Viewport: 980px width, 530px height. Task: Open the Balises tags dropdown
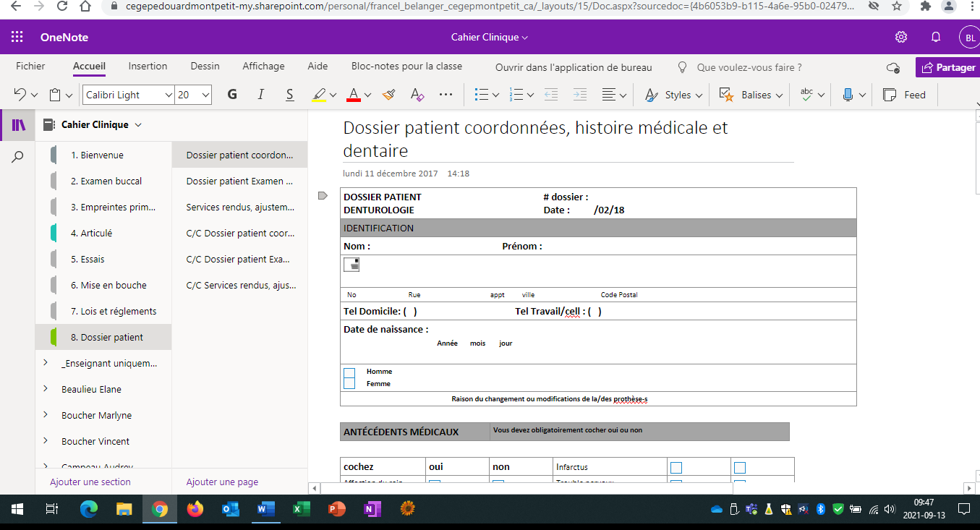click(x=752, y=95)
